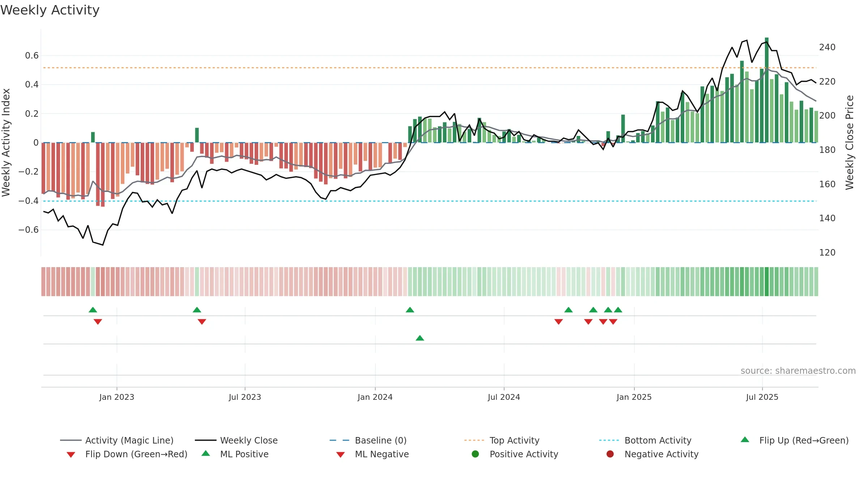868x488 pixels.
Task: Click the Flip Up triangle in early 2024
Action: coord(410,310)
